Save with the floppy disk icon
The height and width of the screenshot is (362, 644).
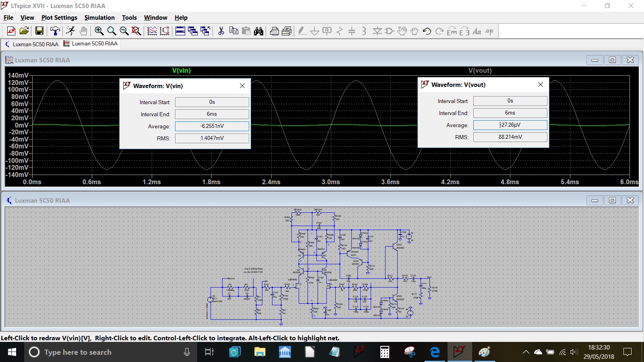tap(39, 31)
